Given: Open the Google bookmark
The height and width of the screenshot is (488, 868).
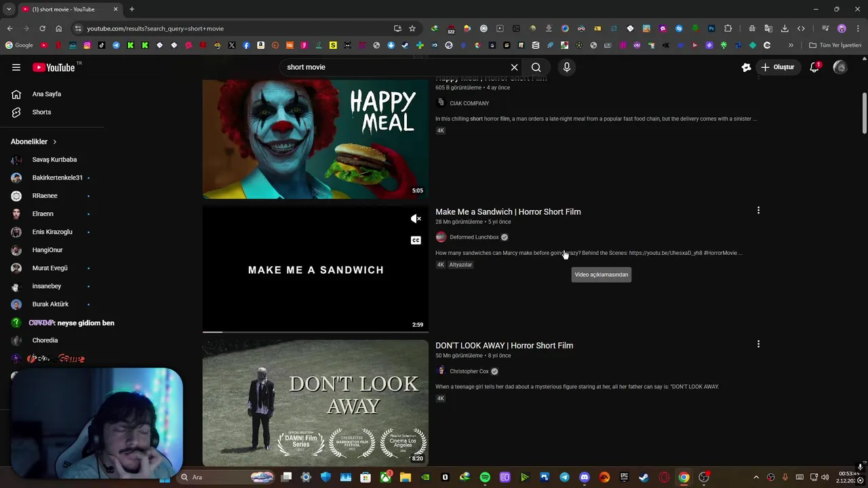Looking at the screenshot, I should (19, 45).
